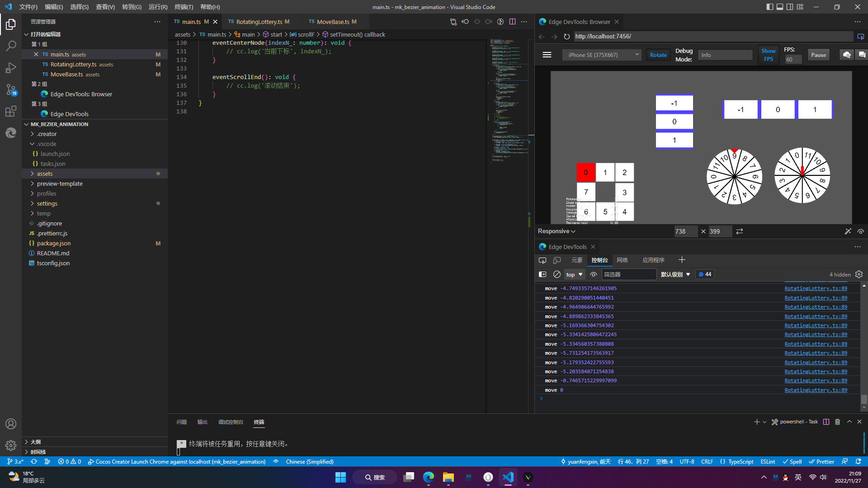
Task: Clear the DevTools console
Action: [557, 274]
